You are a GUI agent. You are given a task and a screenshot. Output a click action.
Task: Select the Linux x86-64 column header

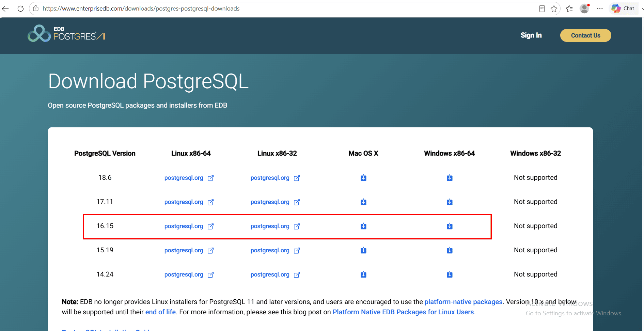191,153
